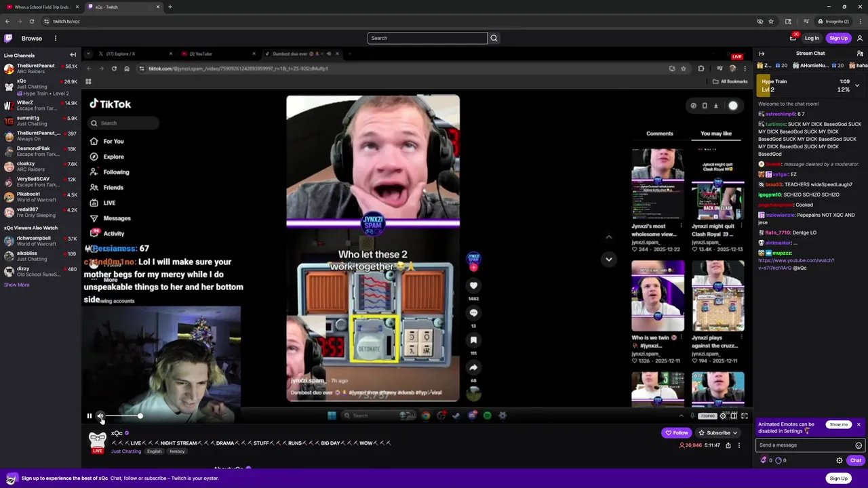Click the Twitch logo home icon
The height and width of the screenshot is (488, 868).
pos(8,38)
